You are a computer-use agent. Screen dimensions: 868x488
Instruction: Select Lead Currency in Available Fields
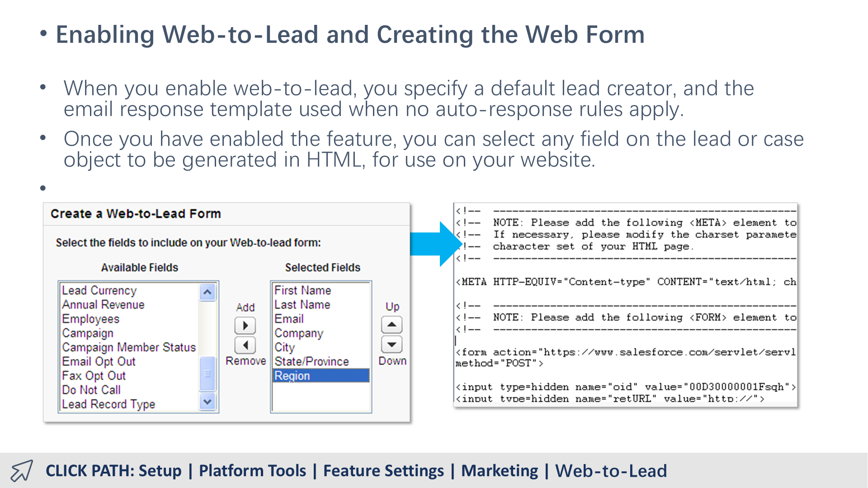click(99, 291)
